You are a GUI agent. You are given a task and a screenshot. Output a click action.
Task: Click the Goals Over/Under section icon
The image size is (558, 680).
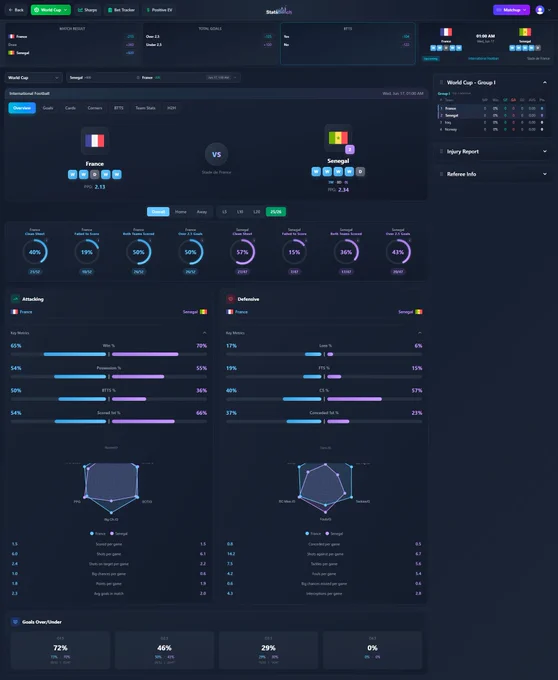point(15,622)
